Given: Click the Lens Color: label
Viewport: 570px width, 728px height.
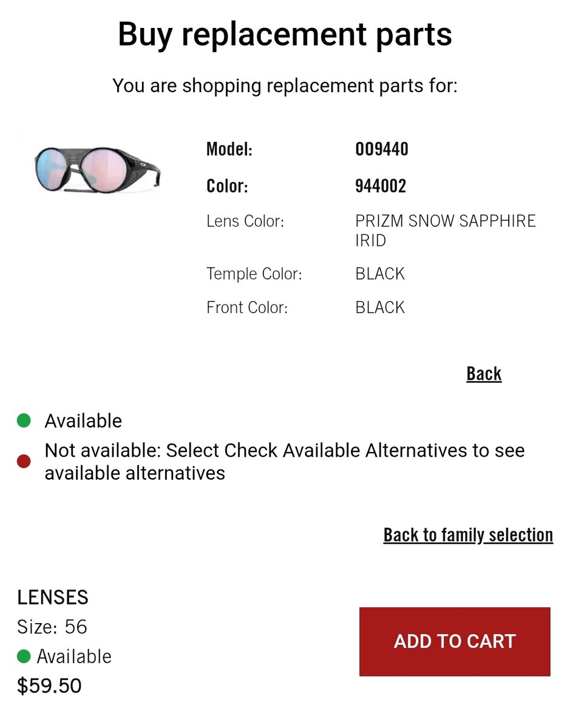Looking at the screenshot, I should coord(245,221).
